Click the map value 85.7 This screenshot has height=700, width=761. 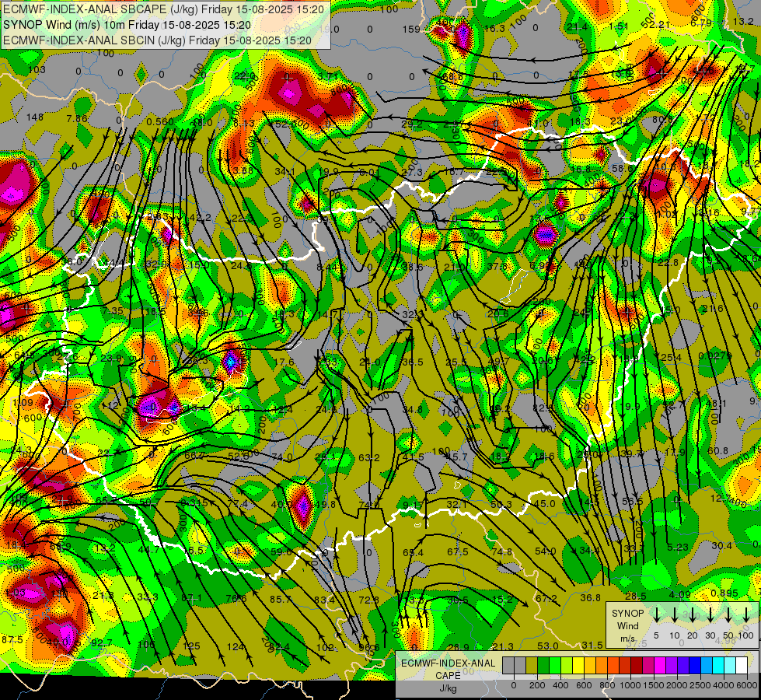[280, 600]
